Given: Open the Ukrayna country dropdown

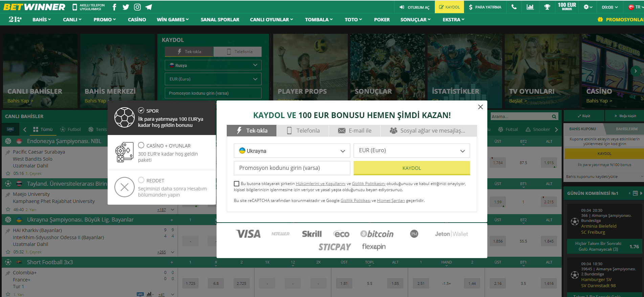Looking at the screenshot, I should click(x=292, y=151).
